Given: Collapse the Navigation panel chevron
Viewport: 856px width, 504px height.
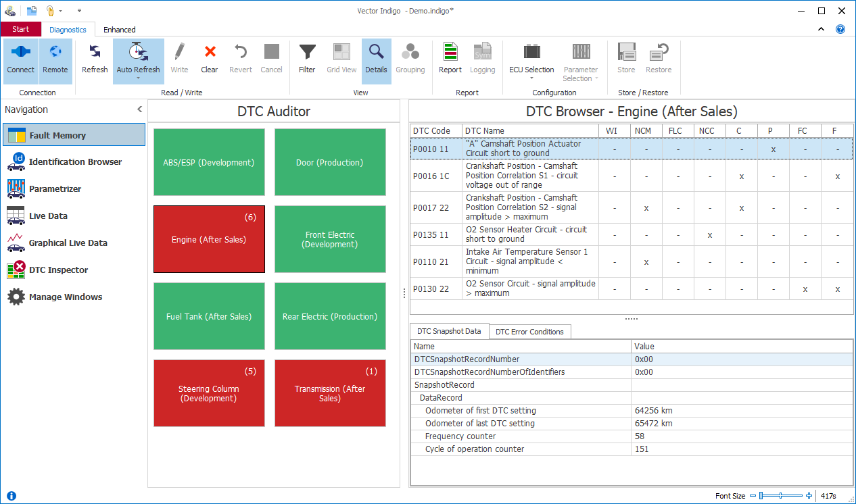Looking at the screenshot, I should tap(139, 109).
